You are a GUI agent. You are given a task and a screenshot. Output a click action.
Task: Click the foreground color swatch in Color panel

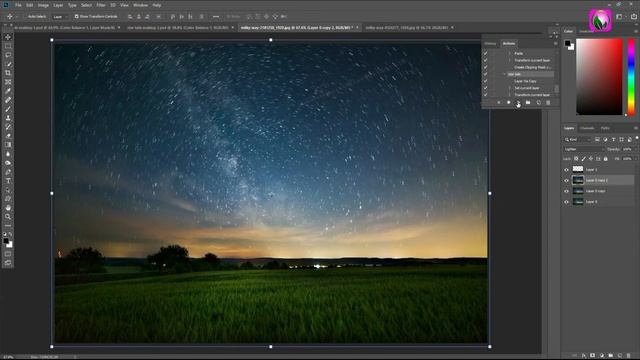click(x=567, y=43)
